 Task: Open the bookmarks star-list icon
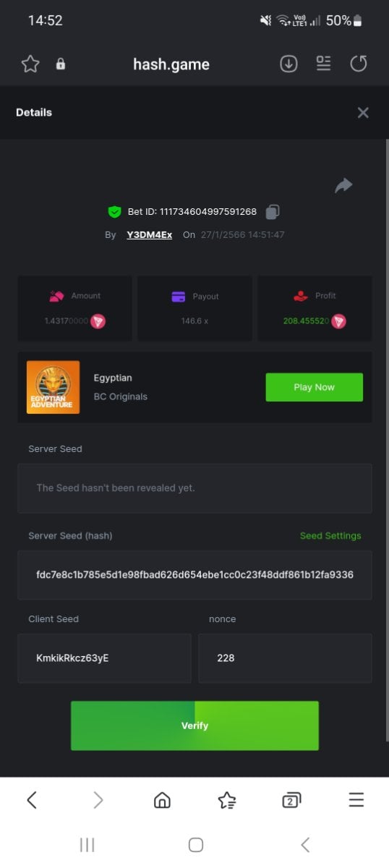[x=227, y=799]
